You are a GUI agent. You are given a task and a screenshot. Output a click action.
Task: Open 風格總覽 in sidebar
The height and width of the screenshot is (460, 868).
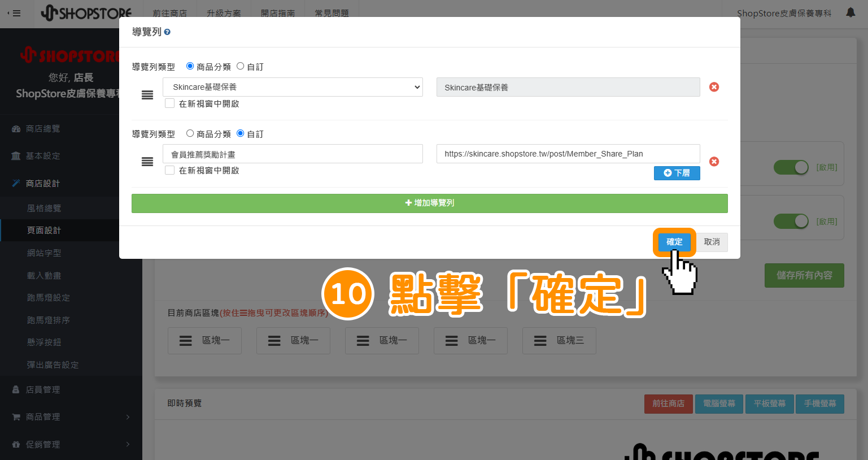44,209
